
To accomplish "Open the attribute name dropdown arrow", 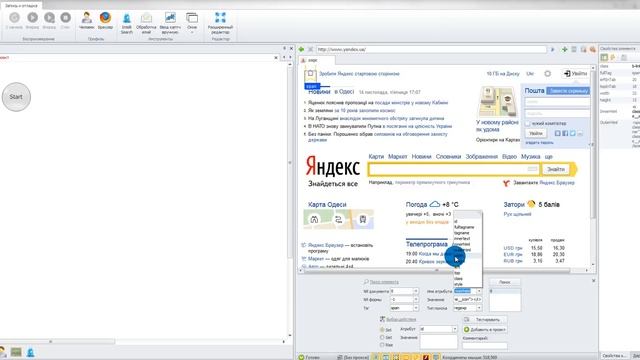I will tap(479, 291).
